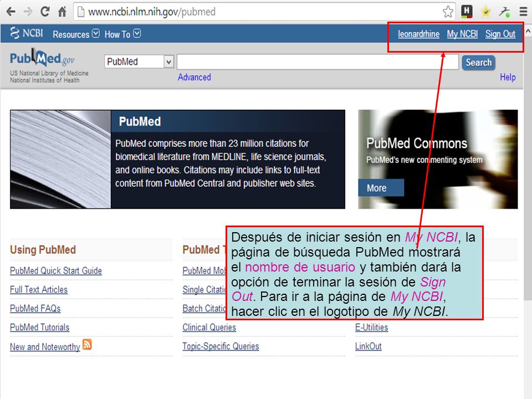Open New and Noteworthy link

click(x=45, y=347)
